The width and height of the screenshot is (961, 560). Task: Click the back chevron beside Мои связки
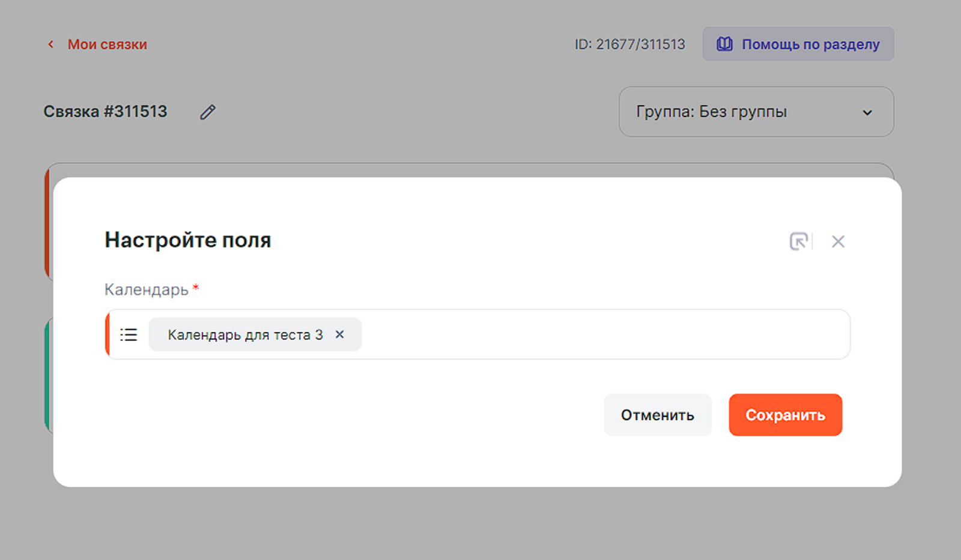point(51,44)
